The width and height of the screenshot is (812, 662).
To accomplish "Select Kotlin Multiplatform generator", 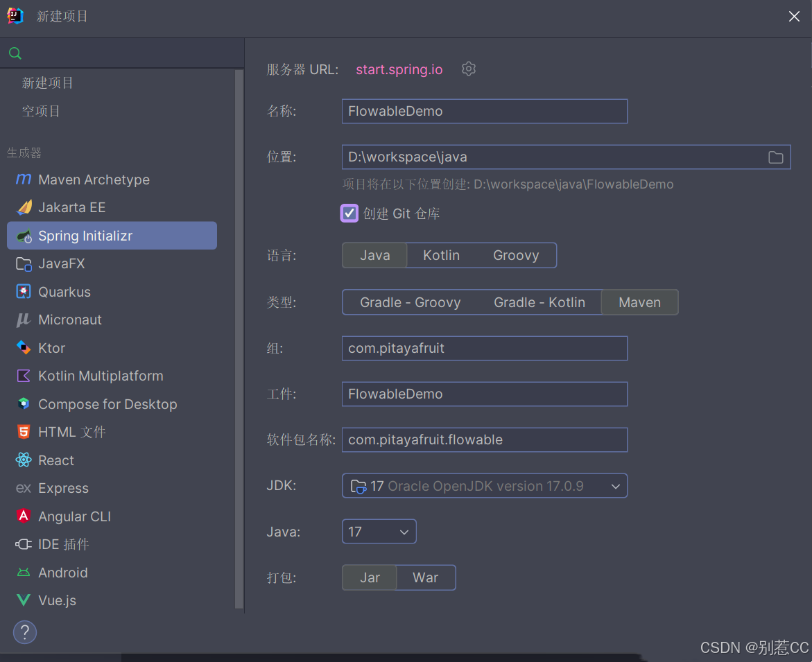I will pos(112,376).
